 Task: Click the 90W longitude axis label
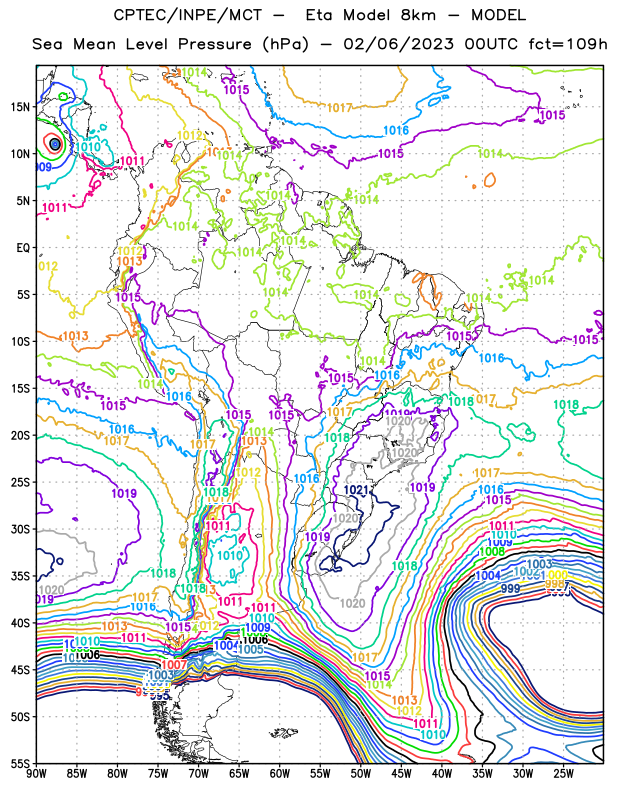[36, 774]
